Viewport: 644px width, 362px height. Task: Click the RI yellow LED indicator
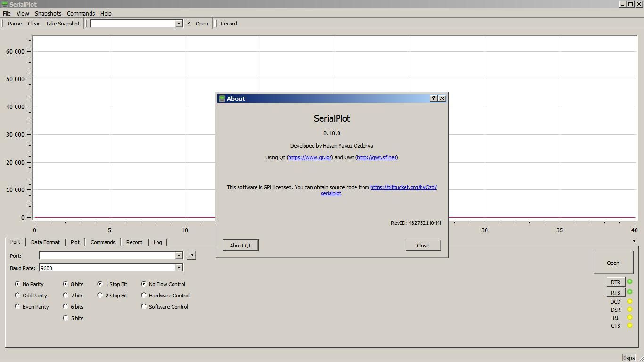pyautogui.click(x=629, y=318)
